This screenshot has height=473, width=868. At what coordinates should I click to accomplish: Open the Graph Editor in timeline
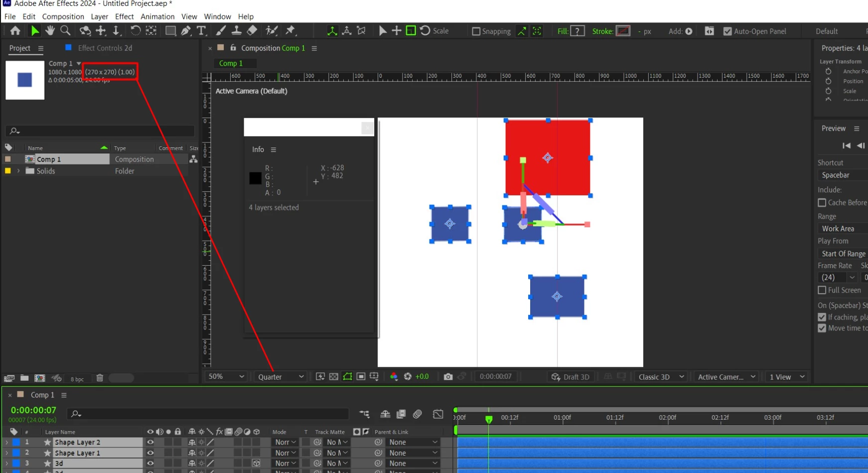[x=438, y=414]
